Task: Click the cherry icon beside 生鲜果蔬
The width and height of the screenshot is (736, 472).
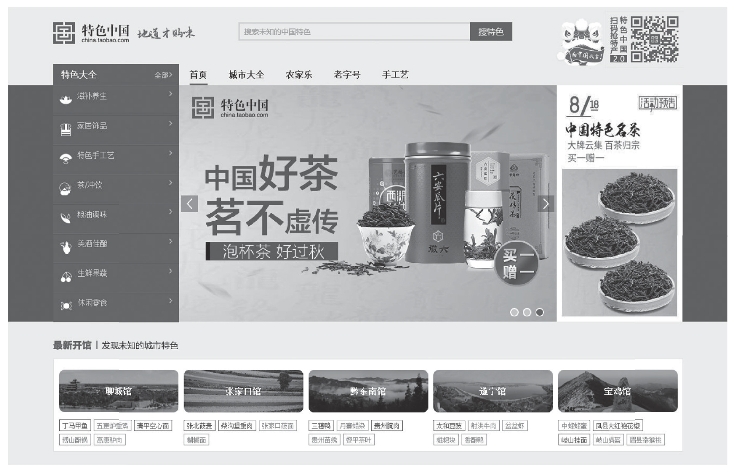Action: click(66, 277)
